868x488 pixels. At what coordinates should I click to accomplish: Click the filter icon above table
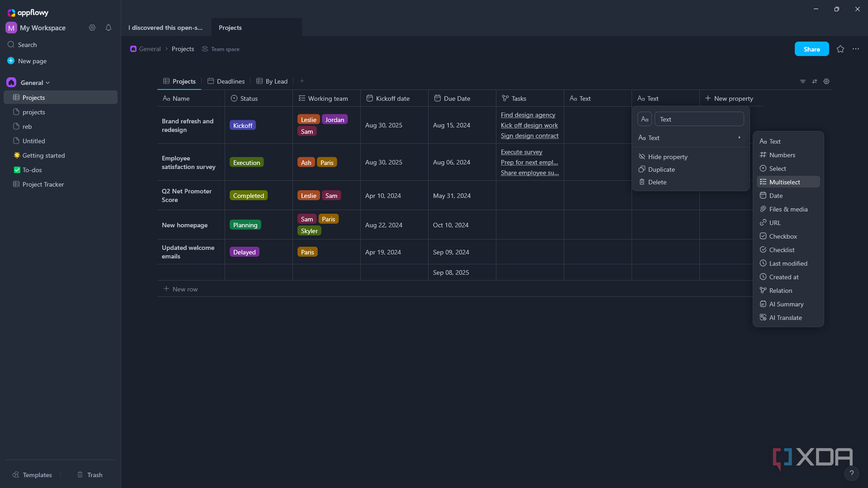click(803, 81)
